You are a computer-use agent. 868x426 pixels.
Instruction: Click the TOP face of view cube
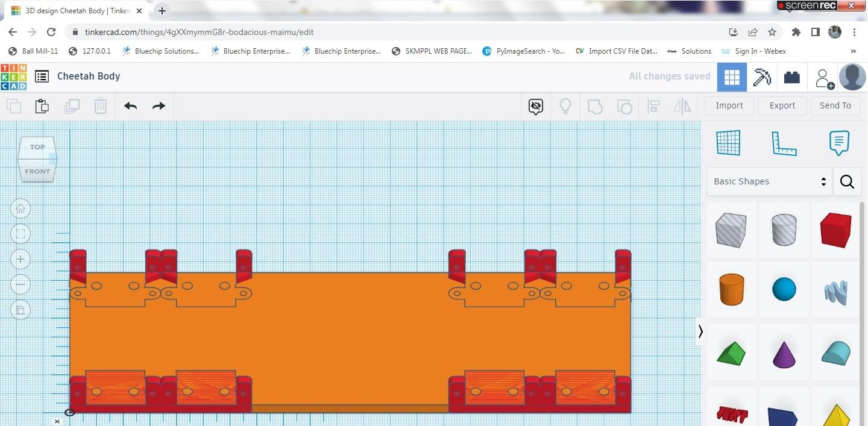click(37, 147)
